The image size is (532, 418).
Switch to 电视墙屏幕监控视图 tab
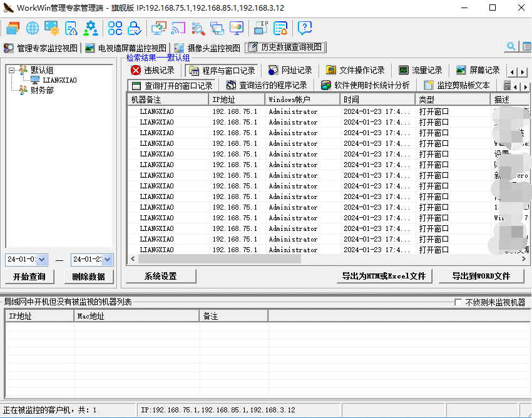(x=126, y=48)
